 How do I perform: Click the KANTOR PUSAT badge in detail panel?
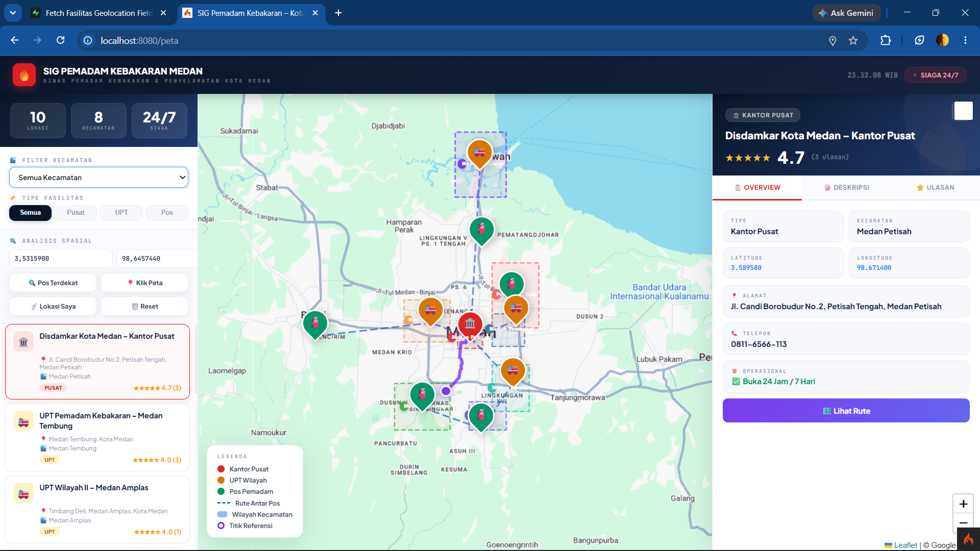(x=763, y=115)
